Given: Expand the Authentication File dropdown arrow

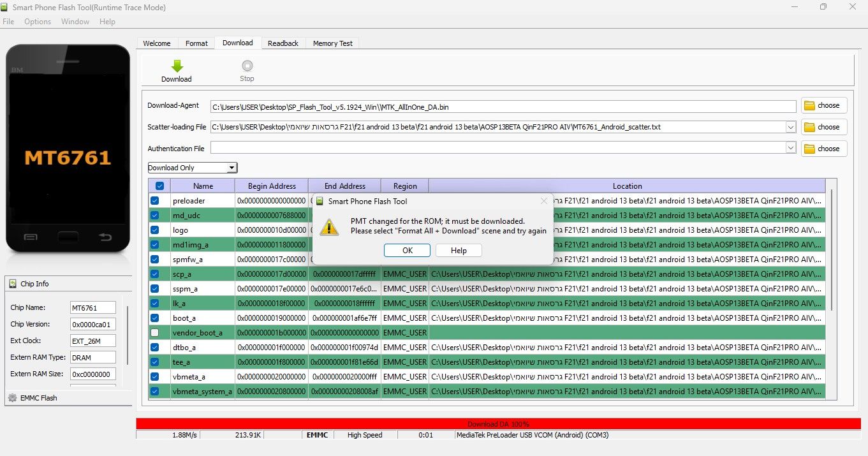Looking at the screenshot, I should coord(791,148).
